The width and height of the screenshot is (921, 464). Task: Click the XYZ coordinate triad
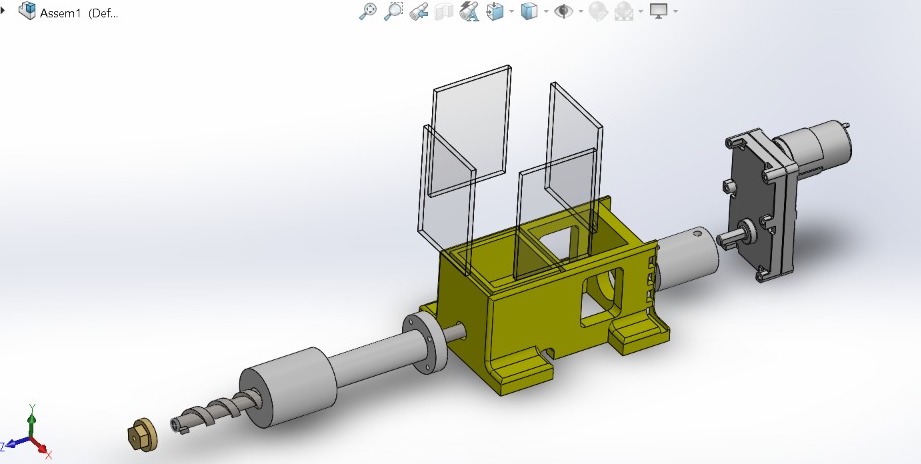(28, 433)
